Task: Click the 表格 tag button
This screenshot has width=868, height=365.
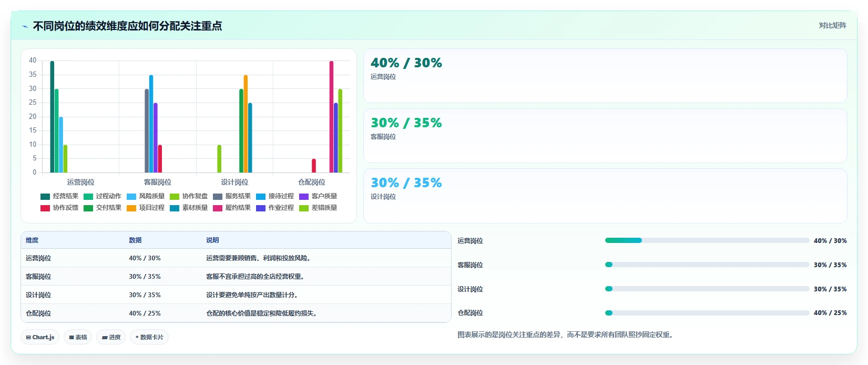Action: (x=78, y=337)
